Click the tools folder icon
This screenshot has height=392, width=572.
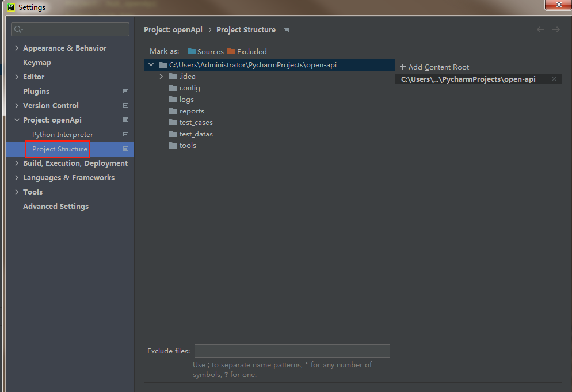point(173,145)
